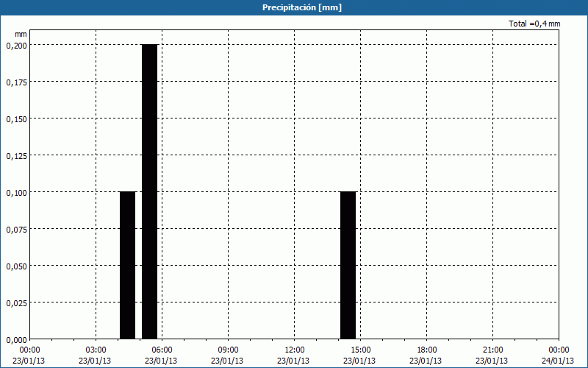Select the 0,100 mm bar before 06:00
Viewport: 588px width, 368px height.
[127, 265]
